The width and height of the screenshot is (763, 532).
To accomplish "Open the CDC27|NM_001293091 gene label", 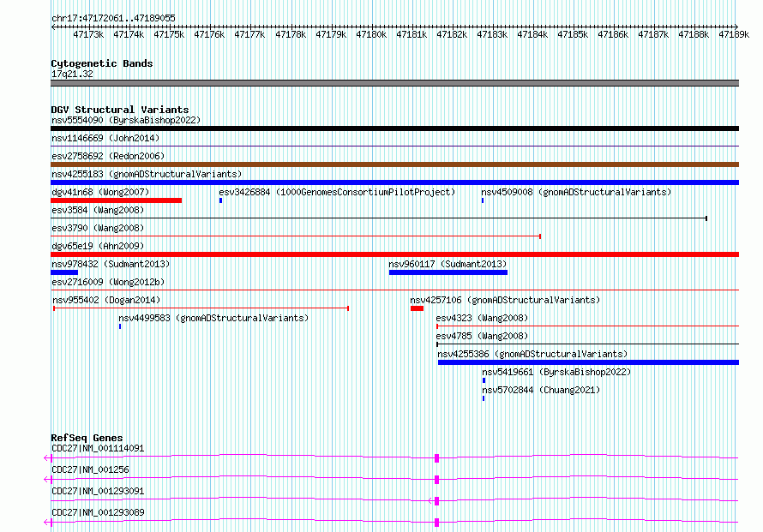I will point(98,491).
